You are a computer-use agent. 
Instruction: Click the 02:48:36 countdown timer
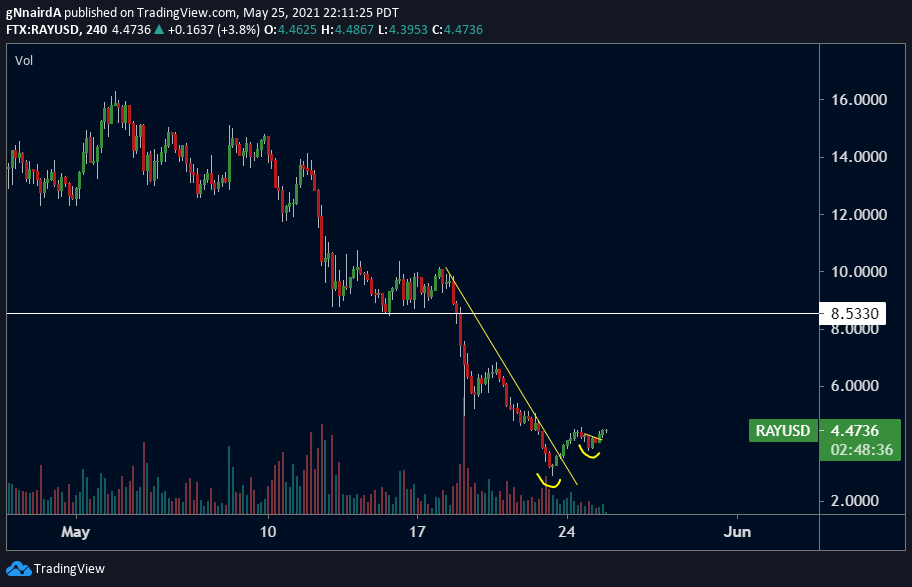click(860, 450)
